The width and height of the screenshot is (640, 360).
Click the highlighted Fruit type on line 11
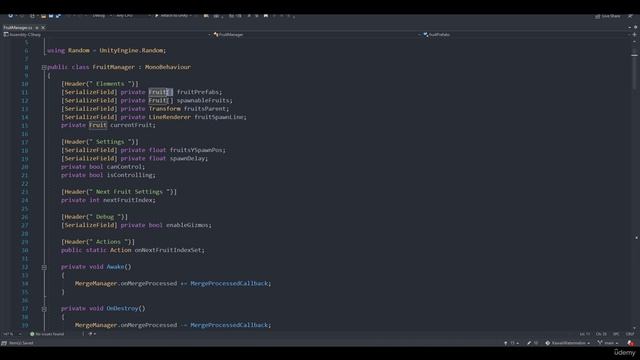[158, 92]
